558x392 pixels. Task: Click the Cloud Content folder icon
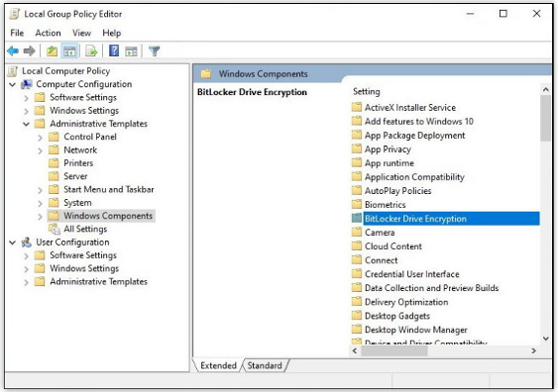coord(357,245)
